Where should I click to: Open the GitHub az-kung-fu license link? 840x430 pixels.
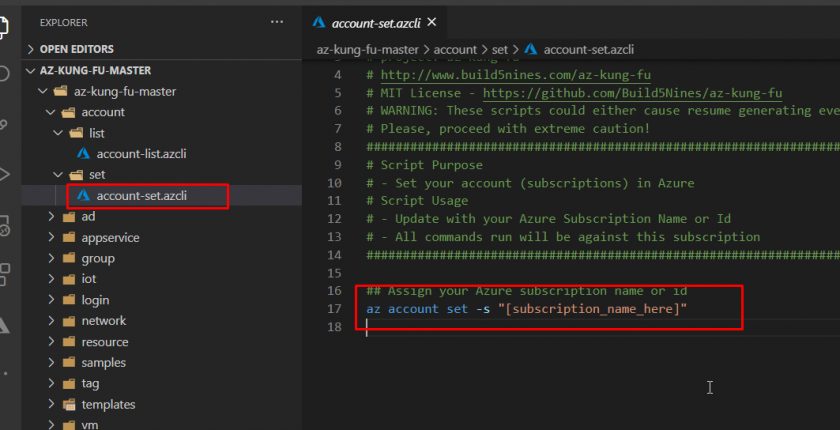[x=632, y=93]
